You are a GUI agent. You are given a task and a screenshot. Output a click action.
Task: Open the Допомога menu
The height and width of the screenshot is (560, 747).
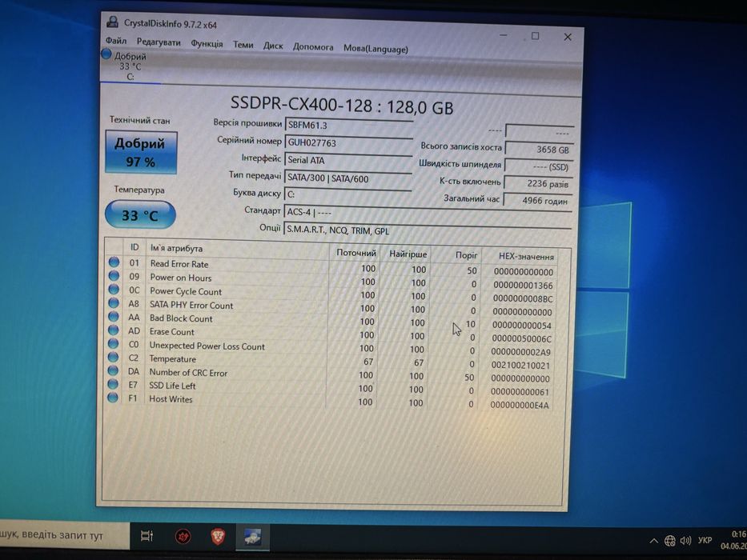pos(313,46)
